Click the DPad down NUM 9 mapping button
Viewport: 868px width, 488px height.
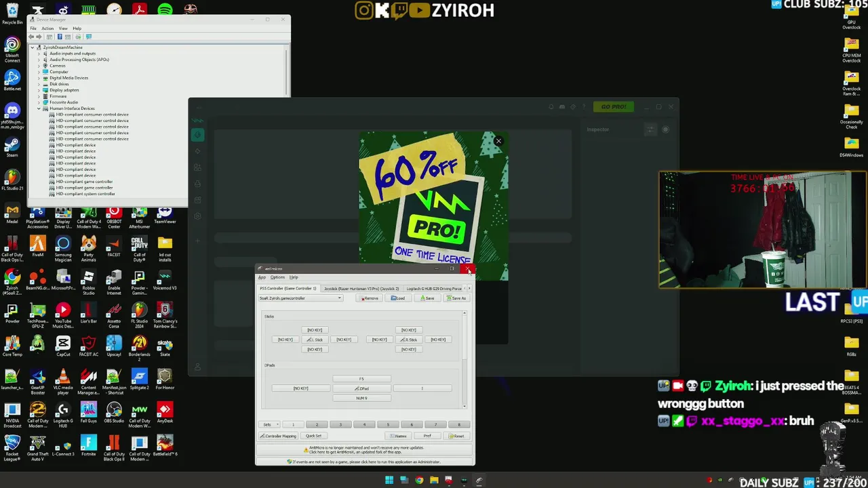pyautogui.click(x=361, y=398)
